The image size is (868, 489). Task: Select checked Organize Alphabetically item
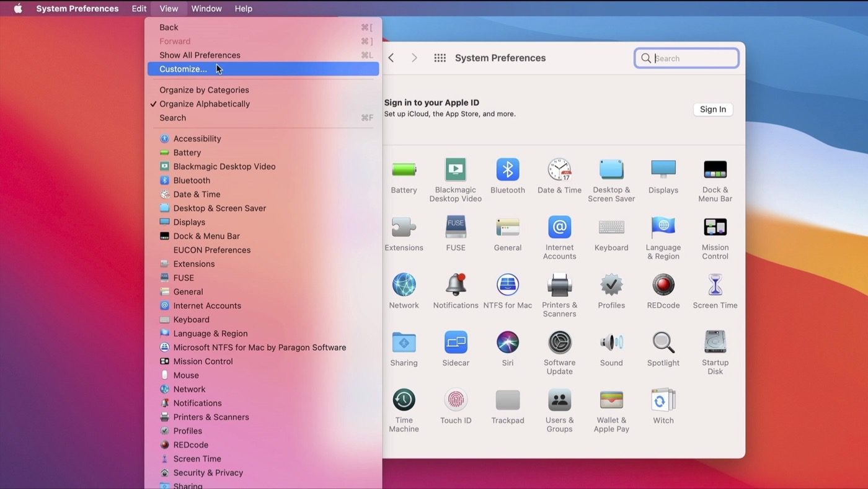tap(263, 104)
